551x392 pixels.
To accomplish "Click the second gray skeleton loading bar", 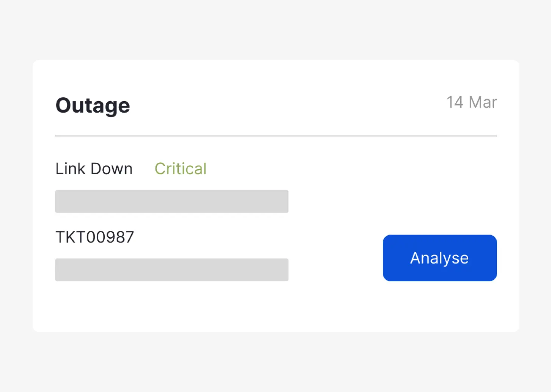I will pyautogui.click(x=172, y=270).
